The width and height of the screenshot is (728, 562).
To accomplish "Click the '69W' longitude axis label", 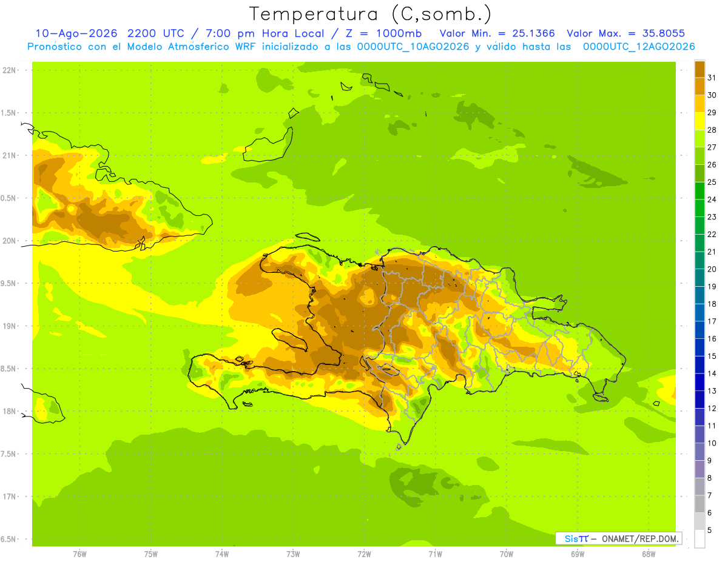I will (578, 554).
